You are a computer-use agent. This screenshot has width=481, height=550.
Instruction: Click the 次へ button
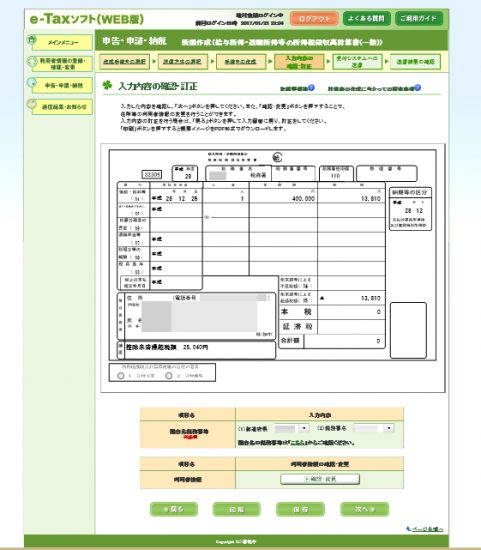365,509
